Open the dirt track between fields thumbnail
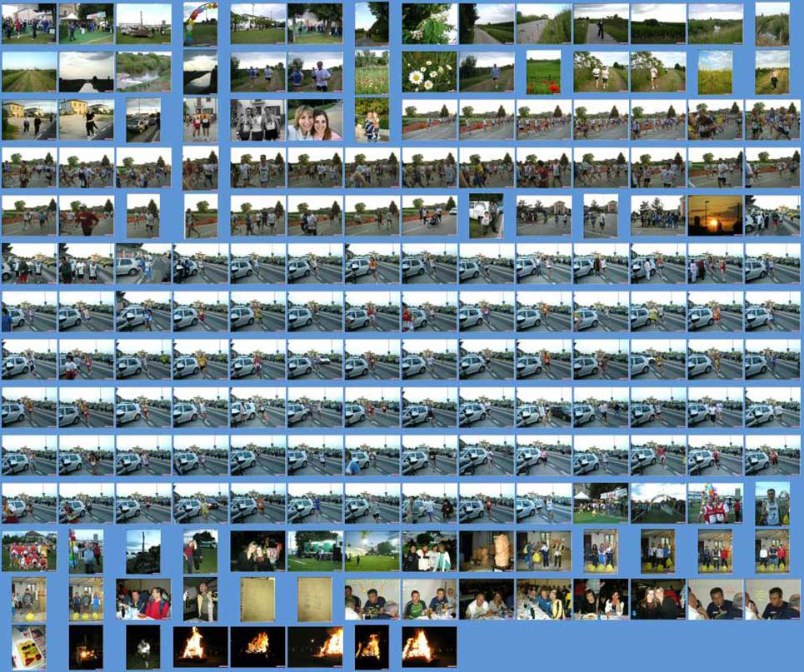The height and width of the screenshot is (672, 804). pyautogui.click(x=29, y=72)
